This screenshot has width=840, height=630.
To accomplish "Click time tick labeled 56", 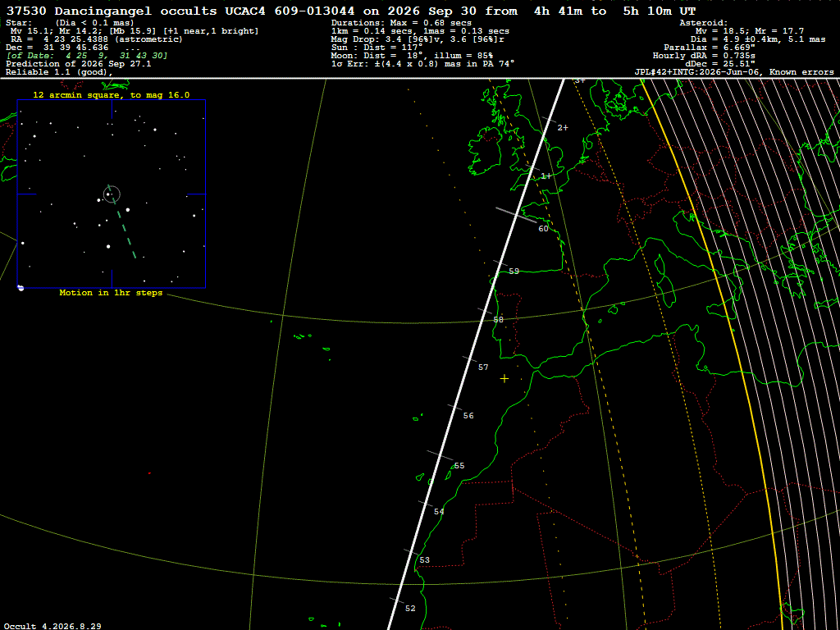I will coord(468,416).
